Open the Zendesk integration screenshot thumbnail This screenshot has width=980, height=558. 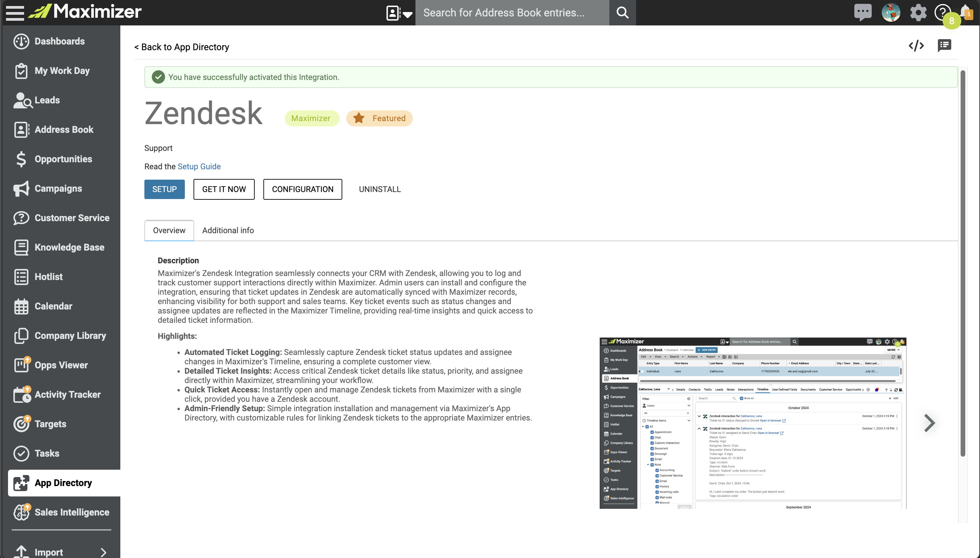tap(753, 423)
